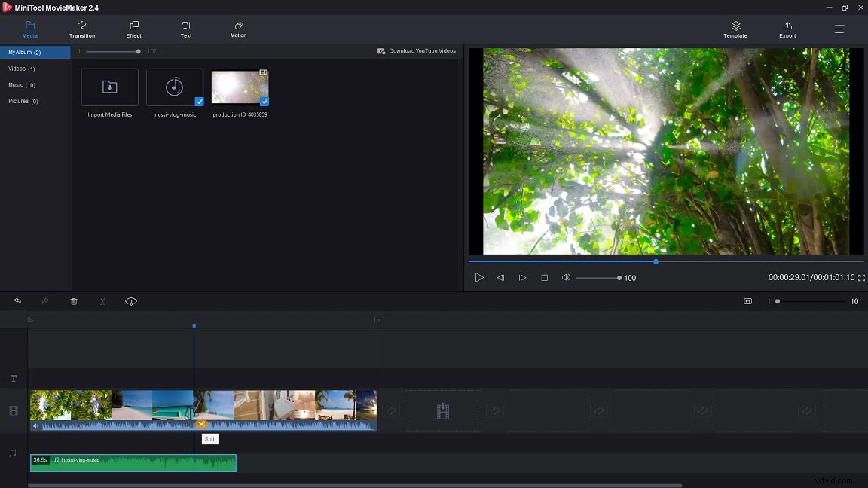The height and width of the screenshot is (488, 868).
Task: Open the Motion panel icon
Action: [x=238, y=29]
